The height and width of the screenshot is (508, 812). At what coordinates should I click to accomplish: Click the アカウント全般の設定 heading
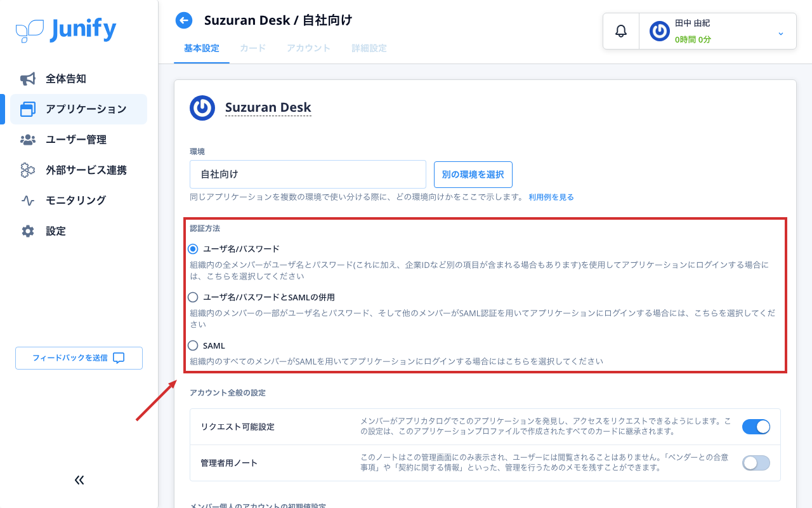(228, 393)
